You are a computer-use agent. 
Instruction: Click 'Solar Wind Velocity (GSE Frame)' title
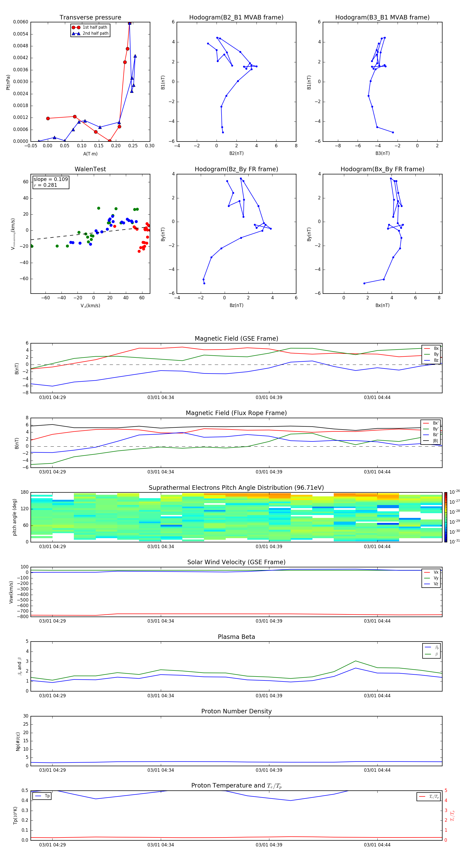[236, 562]
